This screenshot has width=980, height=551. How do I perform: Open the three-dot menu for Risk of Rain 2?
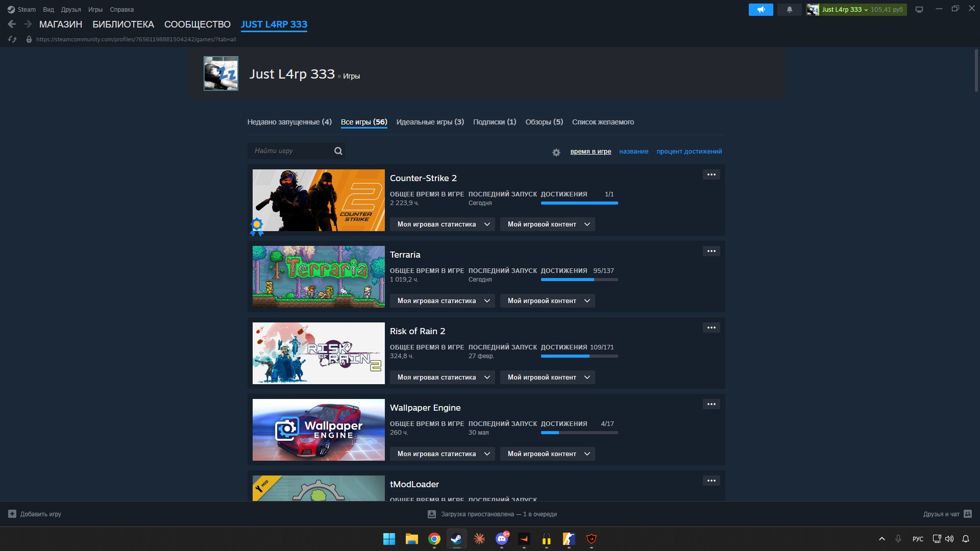click(712, 328)
